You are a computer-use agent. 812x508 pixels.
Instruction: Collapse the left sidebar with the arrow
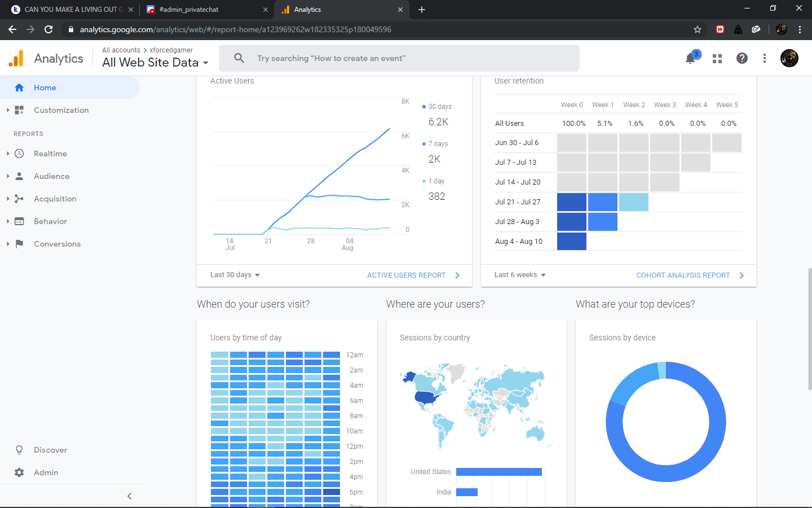pos(129,496)
